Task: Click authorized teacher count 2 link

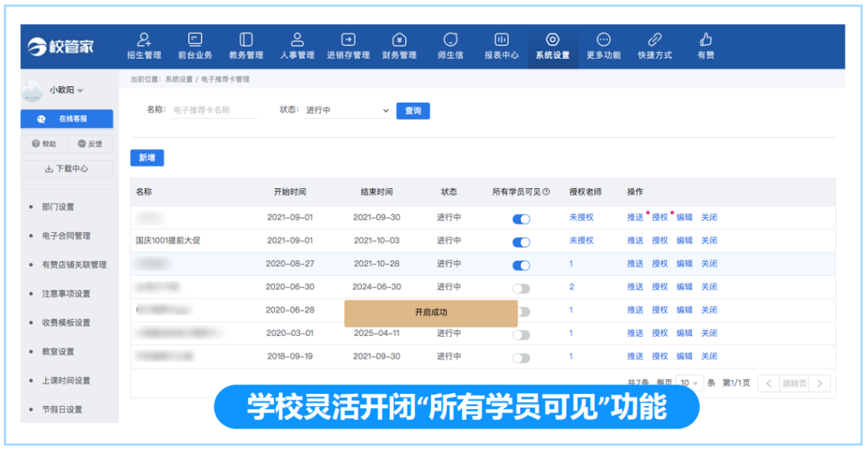Action: (572, 287)
